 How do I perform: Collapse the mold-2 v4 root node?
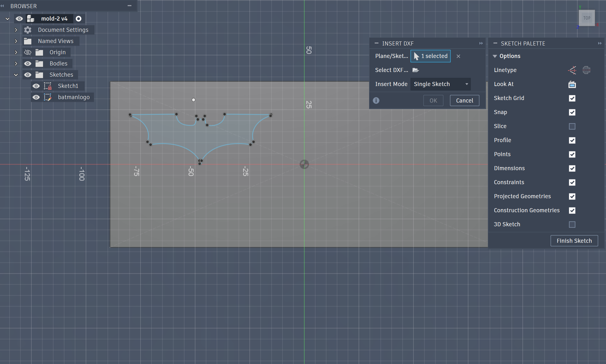(x=7, y=19)
